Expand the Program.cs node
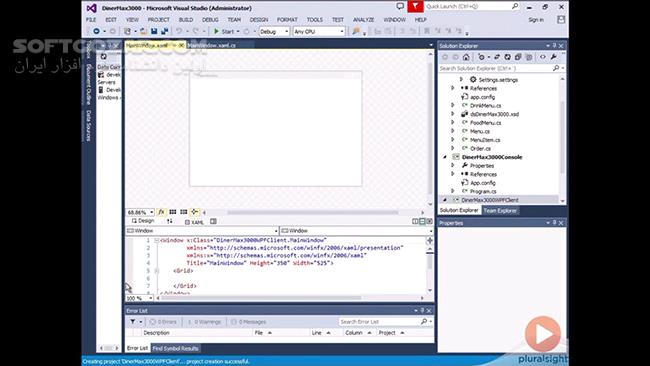The width and height of the screenshot is (650, 366). [453, 191]
